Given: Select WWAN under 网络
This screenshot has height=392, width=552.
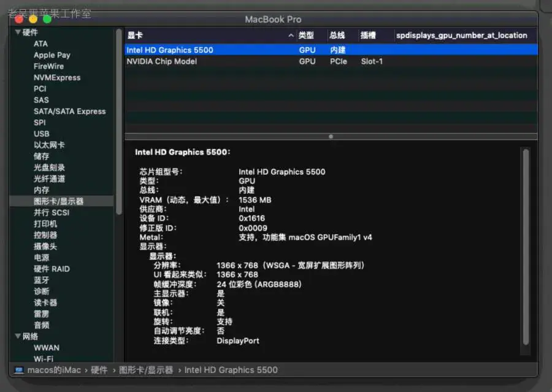Looking at the screenshot, I should click(x=47, y=348).
